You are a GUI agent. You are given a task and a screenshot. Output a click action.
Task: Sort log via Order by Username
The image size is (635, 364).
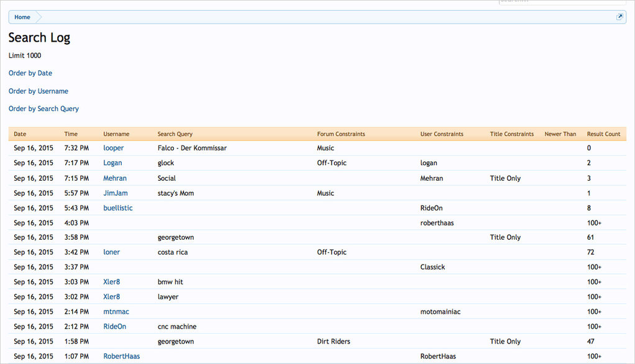tap(39, 91)
